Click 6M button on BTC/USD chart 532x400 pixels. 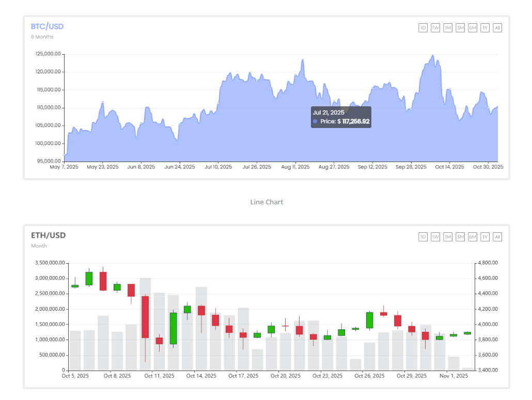473,28
